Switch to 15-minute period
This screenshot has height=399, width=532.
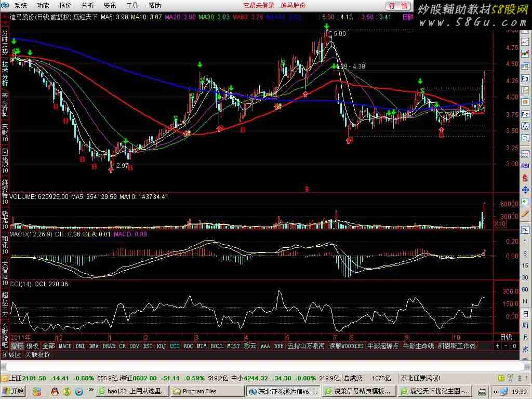click(525, 265)
